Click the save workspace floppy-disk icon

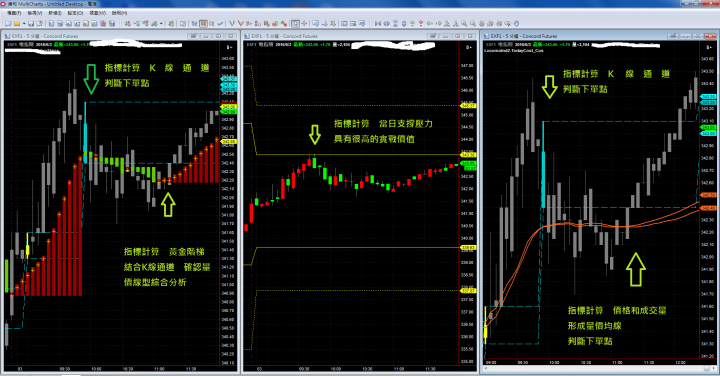pyautogui.click(x=31, y=23)
